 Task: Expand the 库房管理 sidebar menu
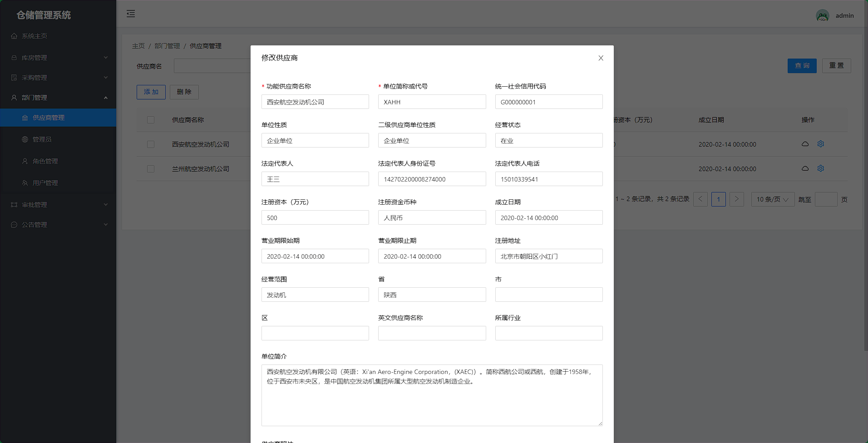click(x=58, y=58)
